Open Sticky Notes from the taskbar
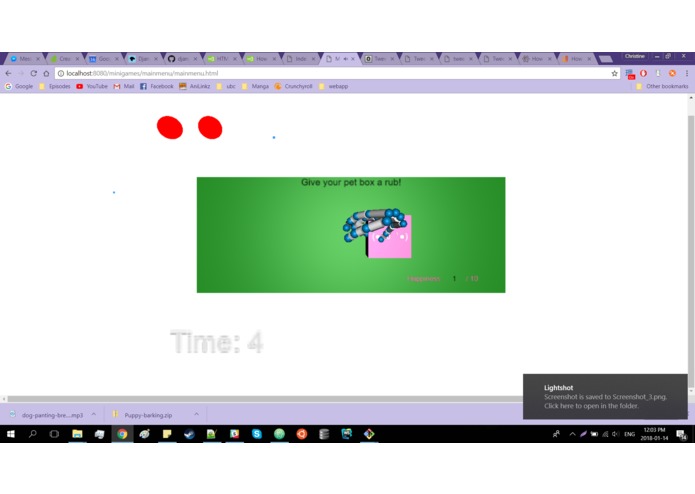This screenshot has height=494, width=695. 167,434
